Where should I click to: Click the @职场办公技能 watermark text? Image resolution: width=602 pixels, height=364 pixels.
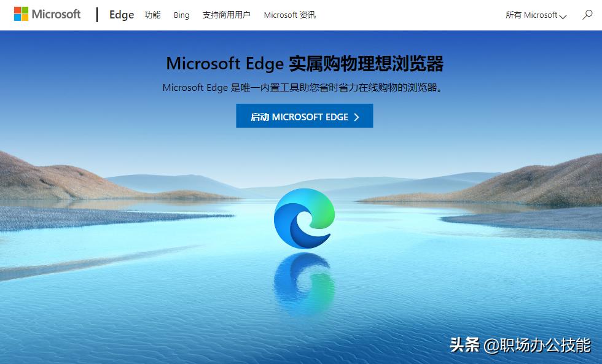(x=537, y=345)
